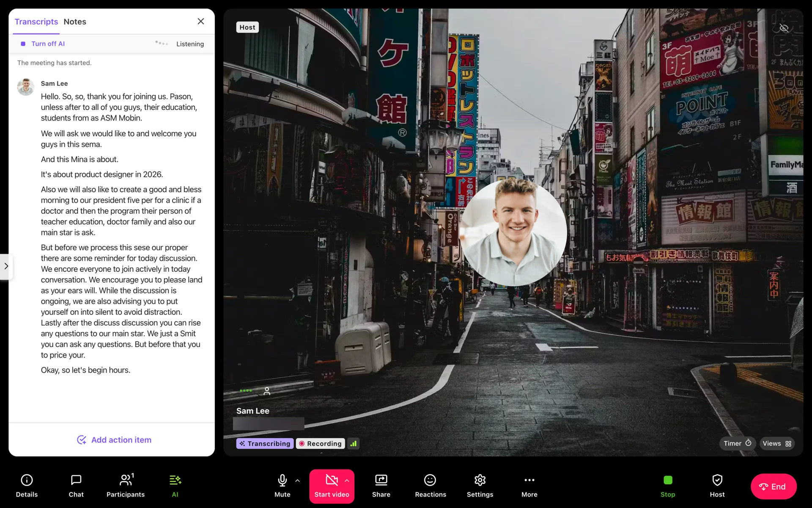Click Turn off AI

point(48,44)
